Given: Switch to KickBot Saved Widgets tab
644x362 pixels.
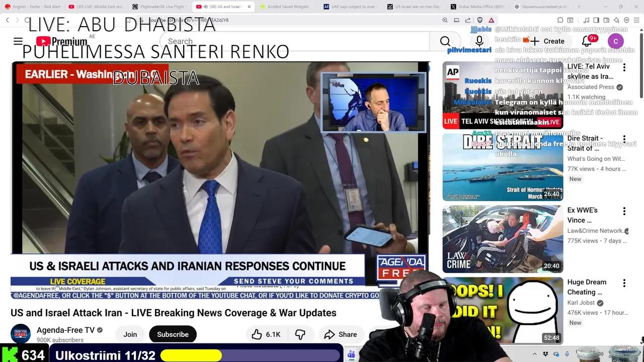Looking at the screenshot, I should tap(287, 7).
